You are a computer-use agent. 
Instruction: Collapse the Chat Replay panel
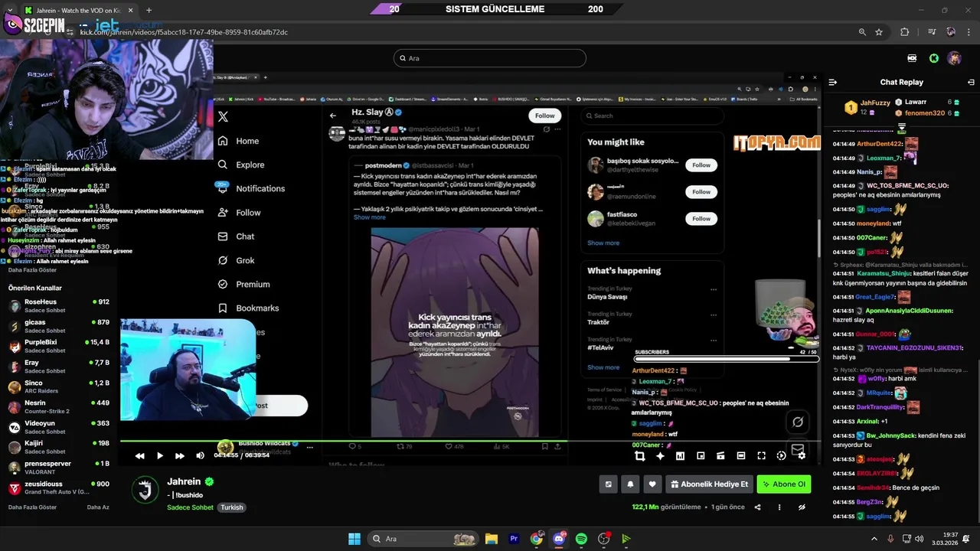[x=833, y=82]
